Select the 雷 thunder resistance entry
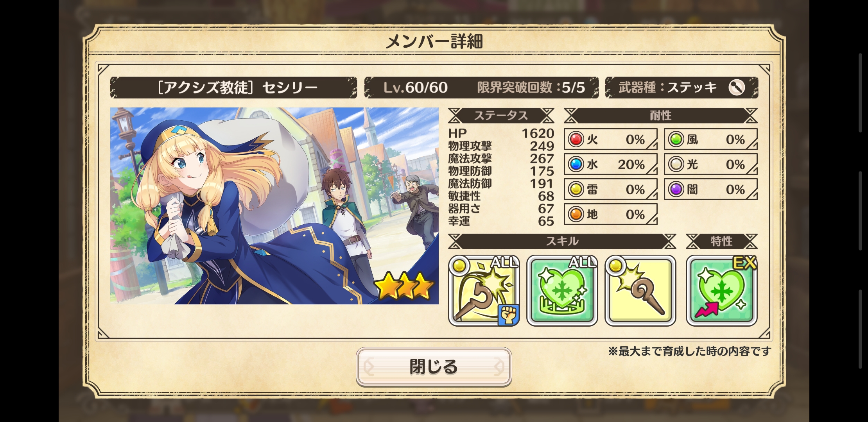 (x=610, y=189)
